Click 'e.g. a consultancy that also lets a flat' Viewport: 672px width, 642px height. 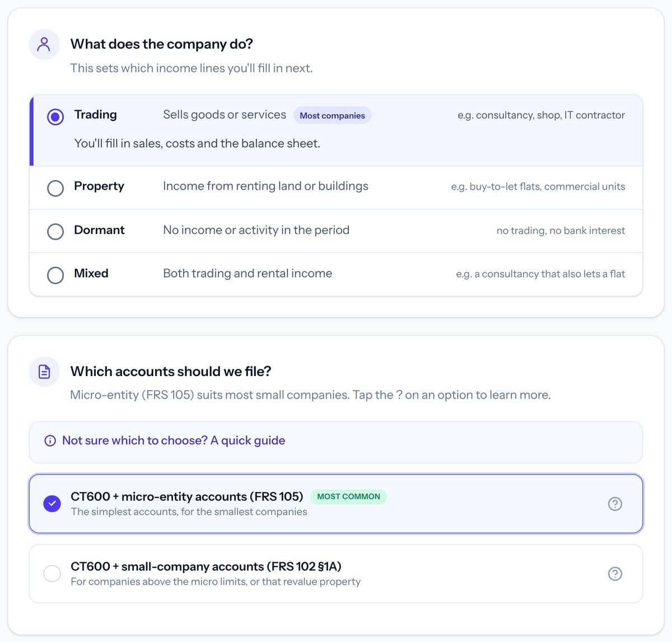click(x=540, y=274)
